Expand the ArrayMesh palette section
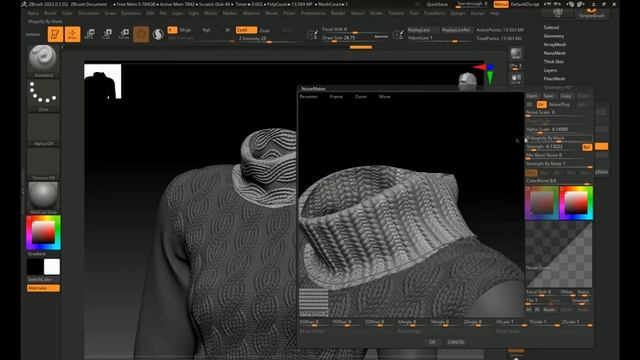 (x=555, y=44)
